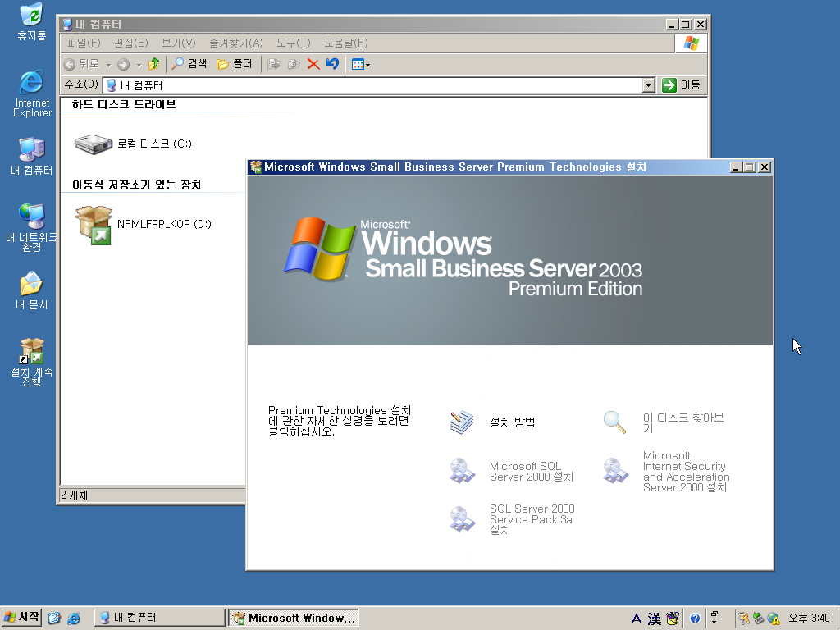Open the 내 컴퓨터 desktop icon
This screenshot has height=630, width=840.
(x=32, y=157)
